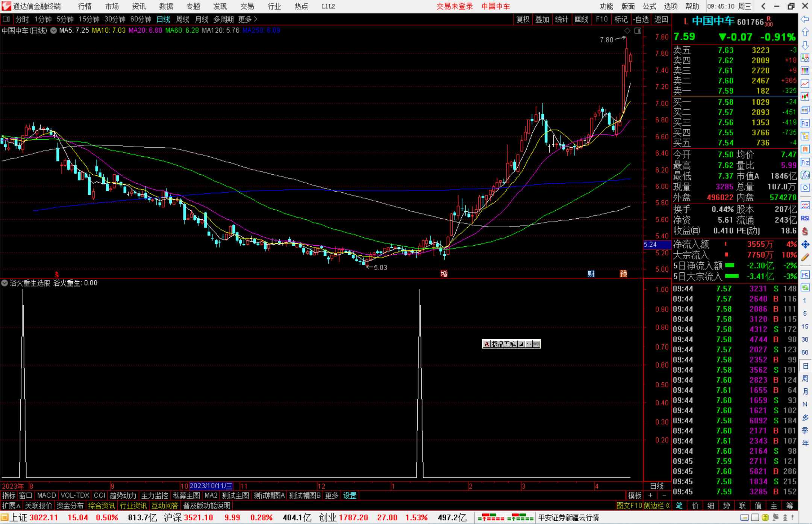This screenshot has width=812, height=524.
Task: Select the 资金分布 bottom tab
Action: pos(70,506)
